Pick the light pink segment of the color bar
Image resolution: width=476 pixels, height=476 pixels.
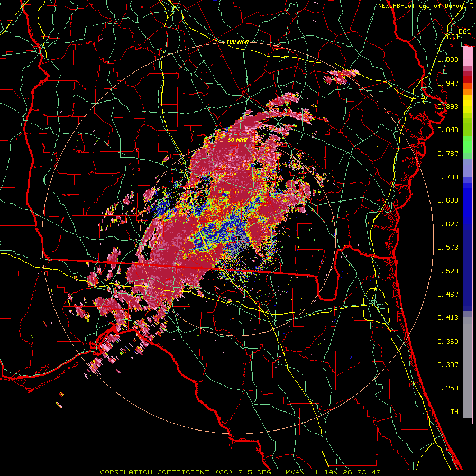pos(467,57)
